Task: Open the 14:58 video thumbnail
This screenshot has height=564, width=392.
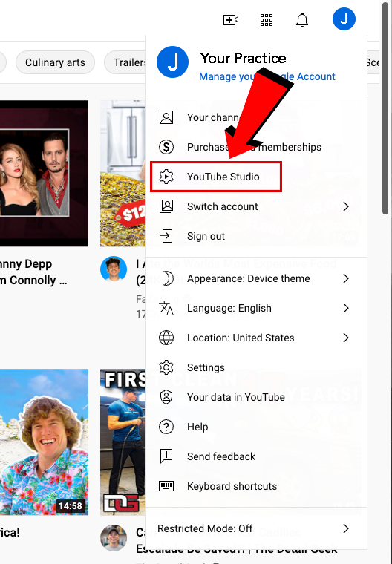Action: [44, 442]
